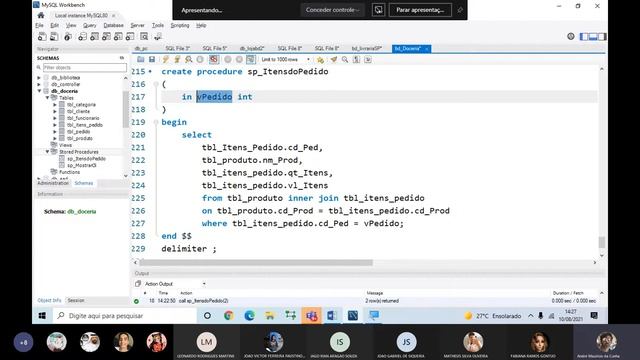Open the File menu

(x=39, y=25)
